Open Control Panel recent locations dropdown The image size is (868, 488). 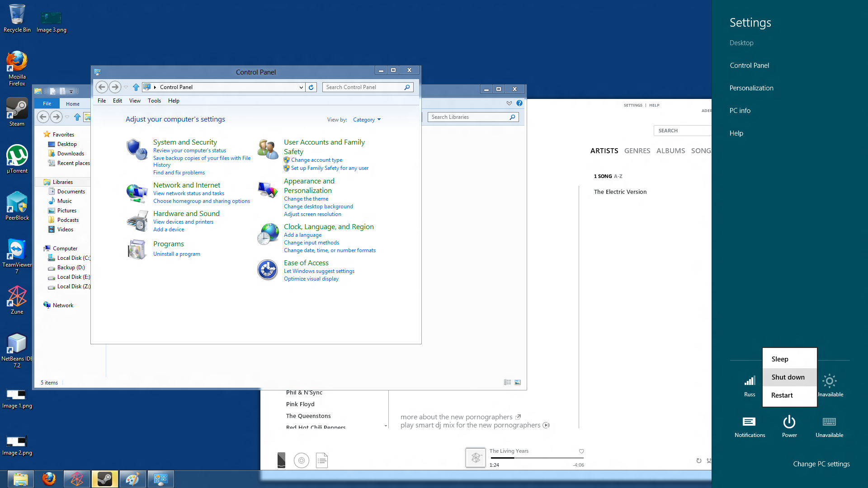(126, 87)
